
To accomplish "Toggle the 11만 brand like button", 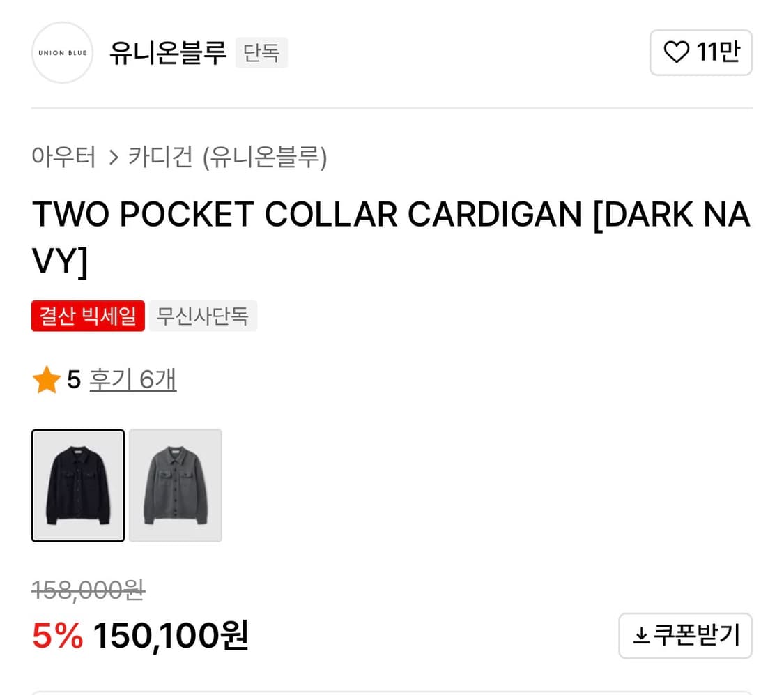I will click(700, 52).
